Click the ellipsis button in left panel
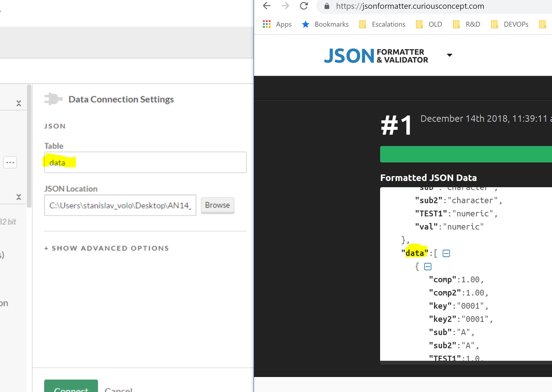Image resolution: width=552 pixels, height=392 pixels. pyautogui.click(x=10, y=162)
